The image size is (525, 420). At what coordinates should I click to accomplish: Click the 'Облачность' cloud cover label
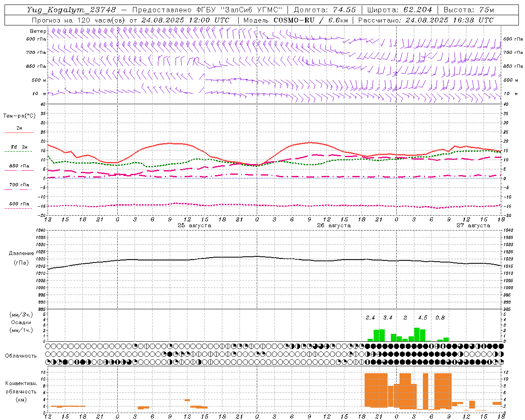21,356
